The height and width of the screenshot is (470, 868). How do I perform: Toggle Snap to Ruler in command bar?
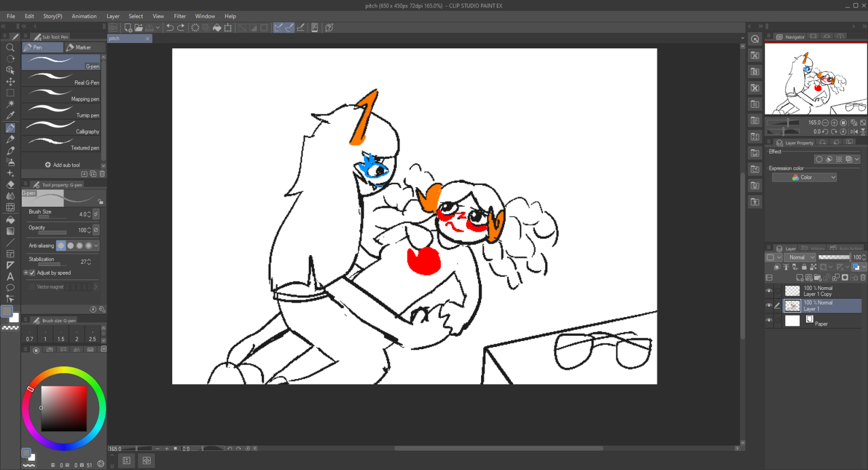(278, 27)
